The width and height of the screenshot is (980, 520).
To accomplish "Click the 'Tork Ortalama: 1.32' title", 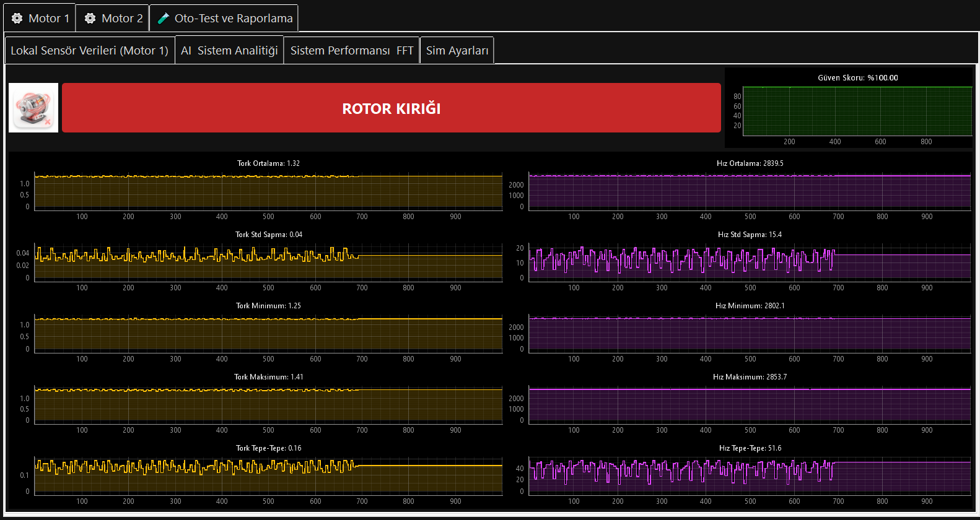I will click(268, 163).
